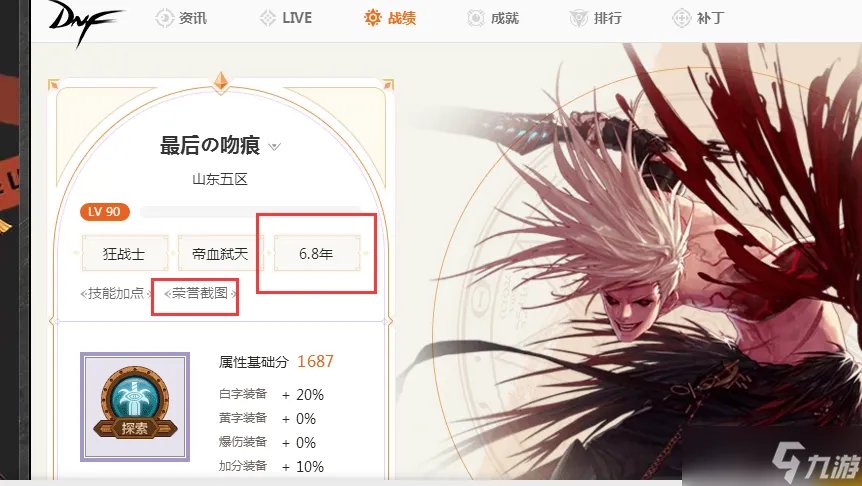
Task: Click the 资讯 icon in navigation
Action: (164, 18)
